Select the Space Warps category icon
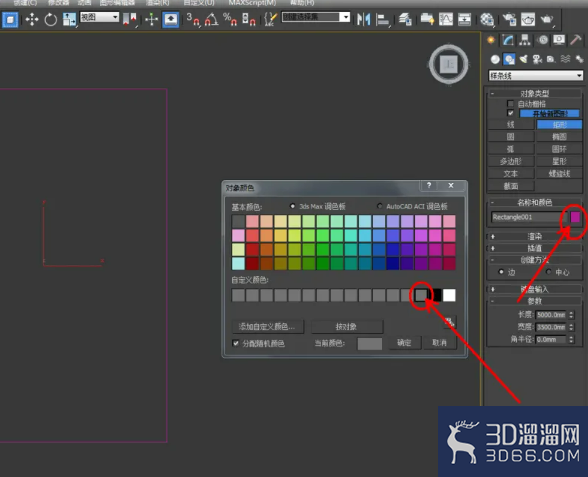Image resolution: width=588 pixels, height=477 pixels. coord(565,59)
